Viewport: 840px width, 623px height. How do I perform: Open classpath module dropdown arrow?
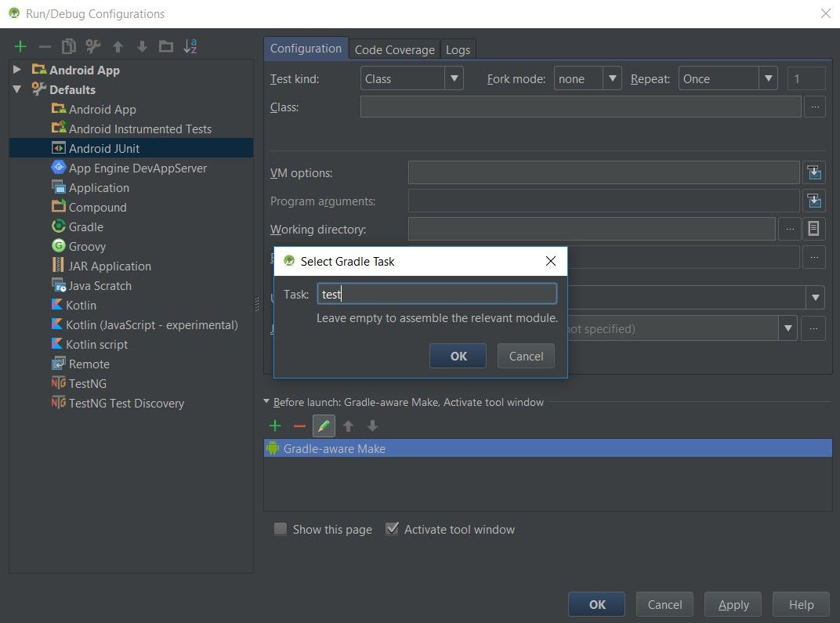coord(816,298)
